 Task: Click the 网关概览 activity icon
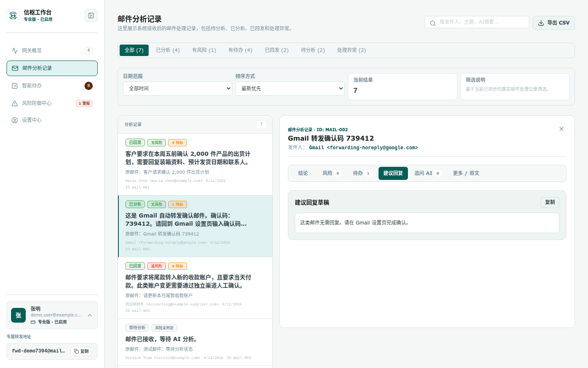[15, 51]
